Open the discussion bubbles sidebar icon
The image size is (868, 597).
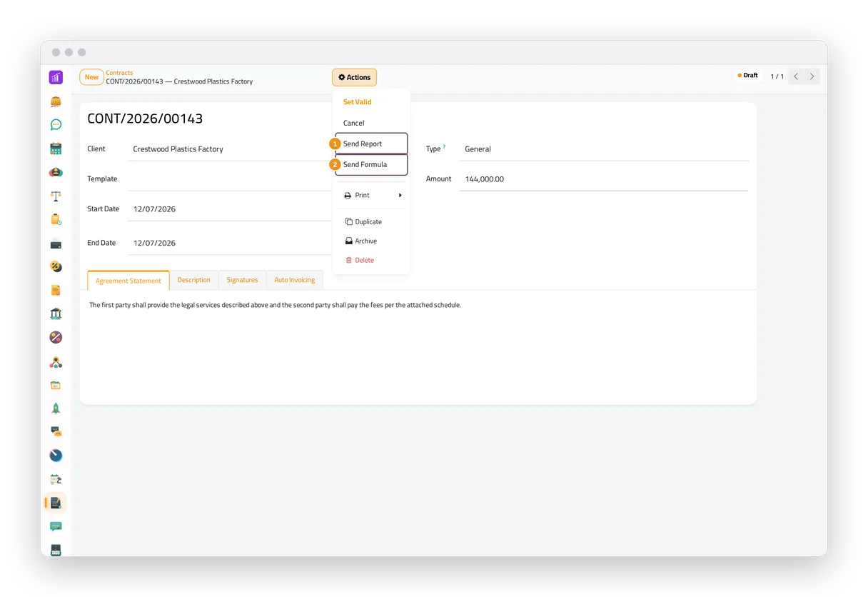pyautogui.click(x=56, y=431)
